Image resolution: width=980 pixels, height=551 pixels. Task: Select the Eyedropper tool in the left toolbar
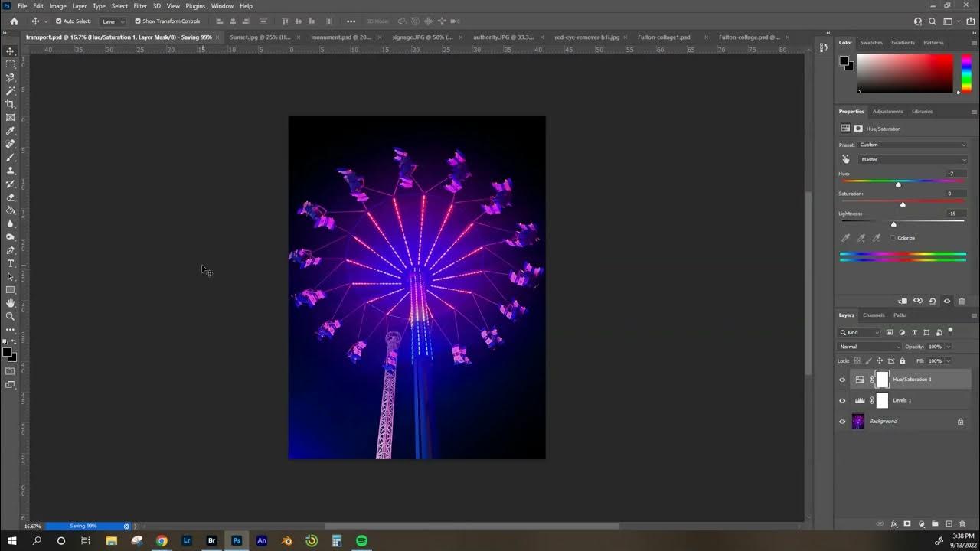(10, 131)
